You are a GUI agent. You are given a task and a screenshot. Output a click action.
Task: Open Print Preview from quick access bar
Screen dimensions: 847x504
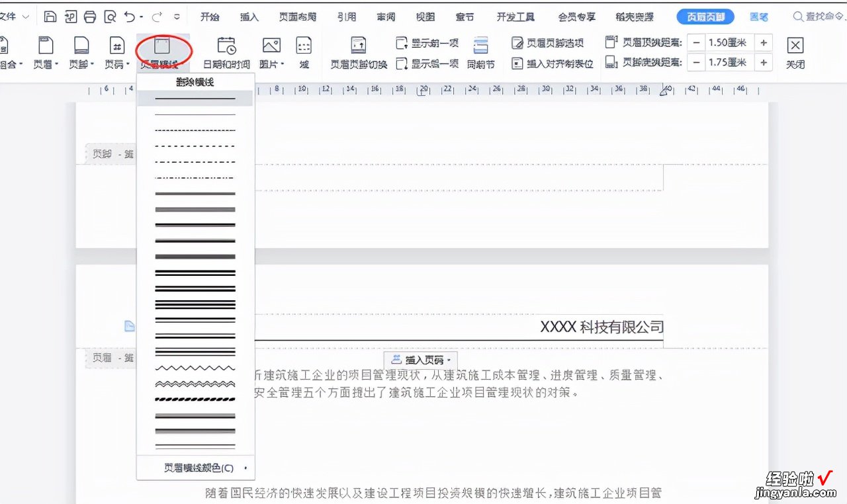click(x=111, y=17)
